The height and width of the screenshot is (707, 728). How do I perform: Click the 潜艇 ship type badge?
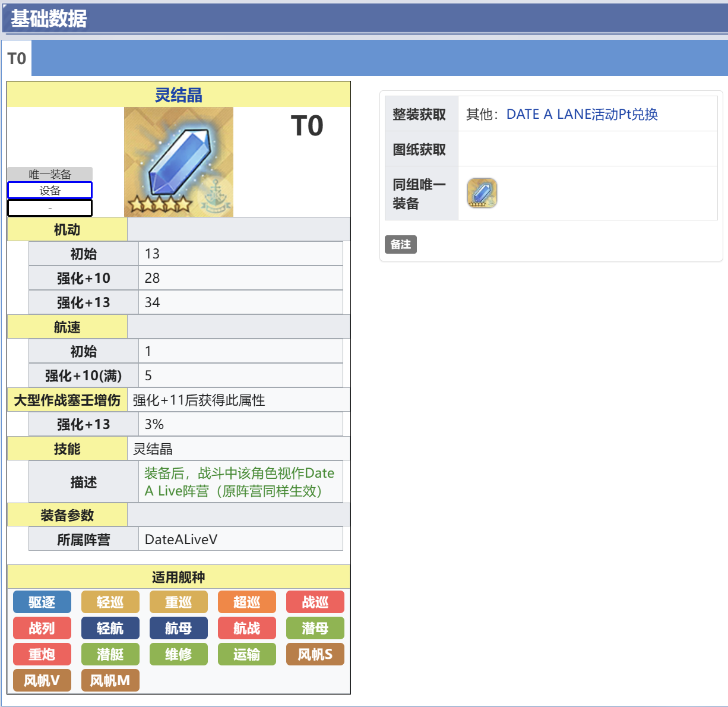pos(110,654)
